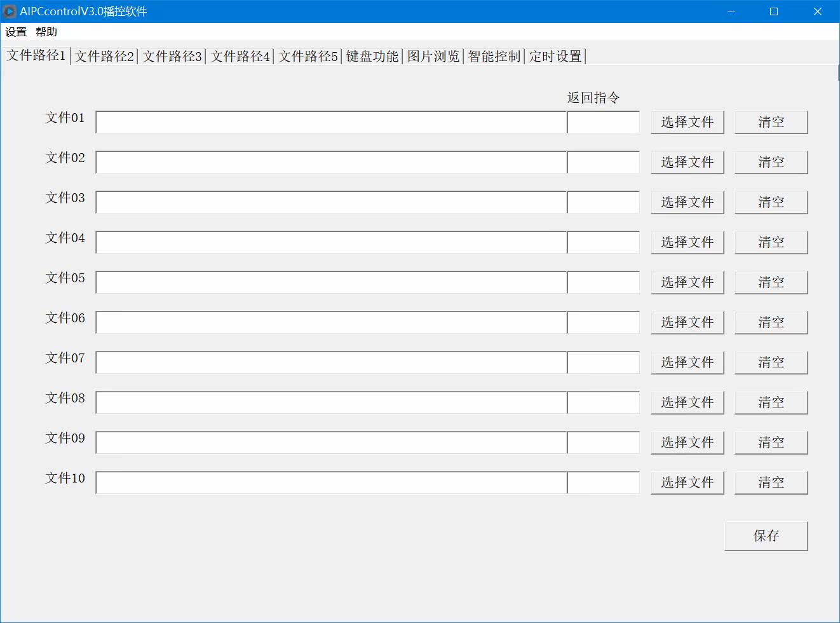
Task: Switch to the 文件路径4 tab
Action: [x=240, y=57]
